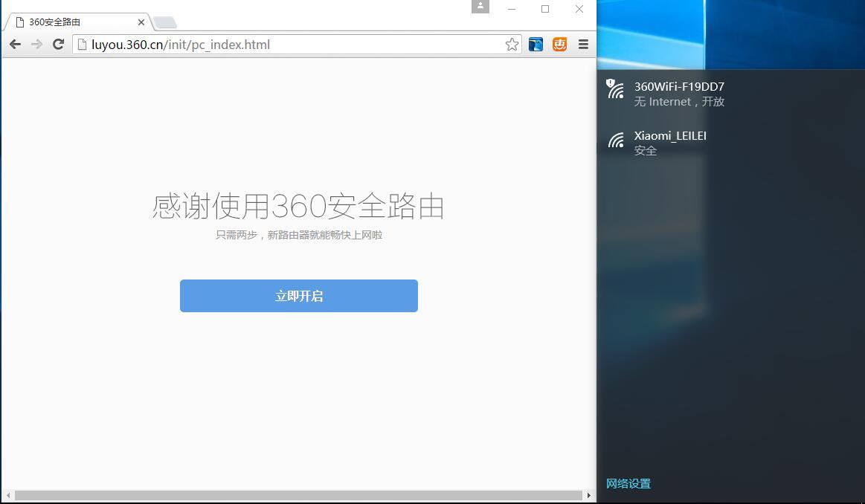Viewport: 865px width, 504px height.
Task: Go back using the back arrow
Action: coord(15,45)
